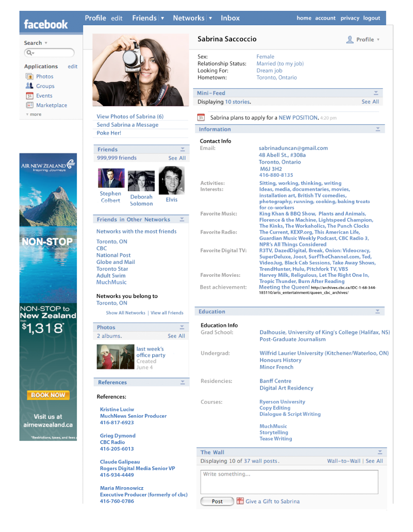The width and height of the screenshot is (413, 532).
Task: Select the Groups icon
Action: pos(28,86)
